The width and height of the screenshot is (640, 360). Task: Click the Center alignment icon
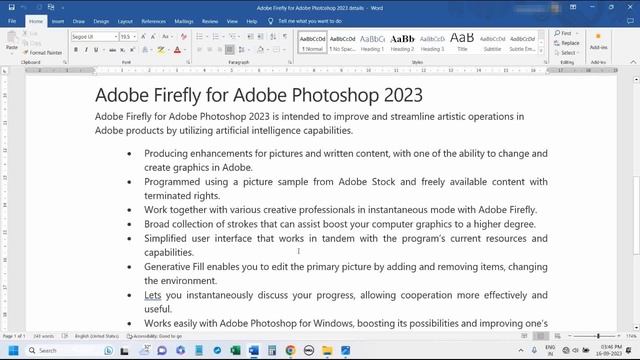coord(209,50)
